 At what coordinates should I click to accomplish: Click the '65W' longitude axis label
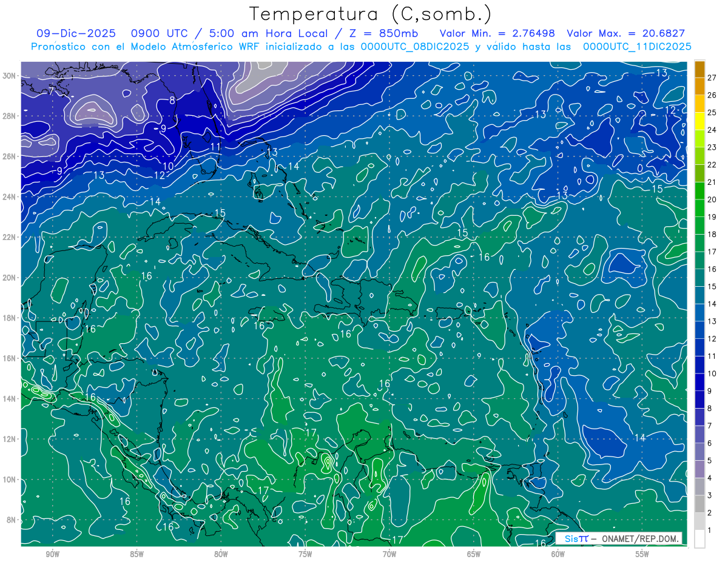tap(474, 555)
